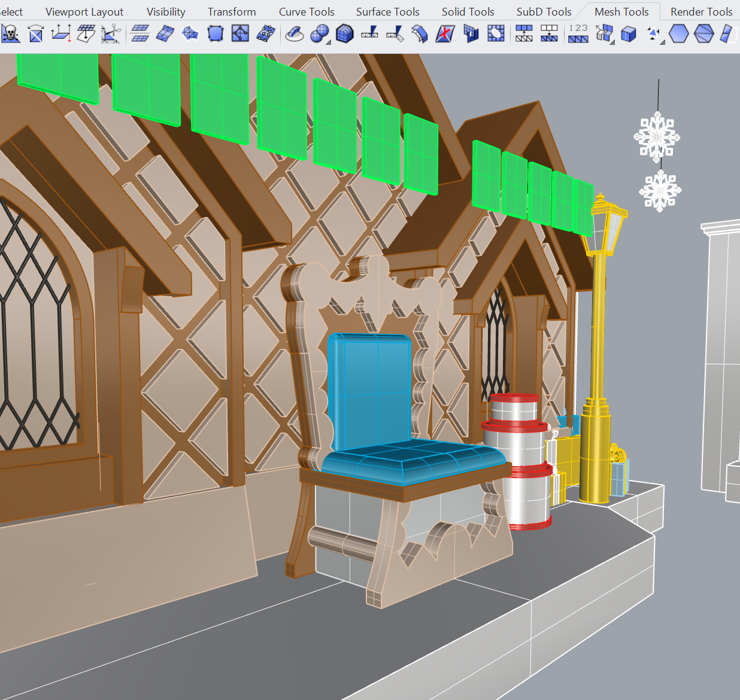Viewport: 740px width, 700px height.
Task: Click the triangulated hexagon icon
Action: pyautogui.click(x=704, y=34)
